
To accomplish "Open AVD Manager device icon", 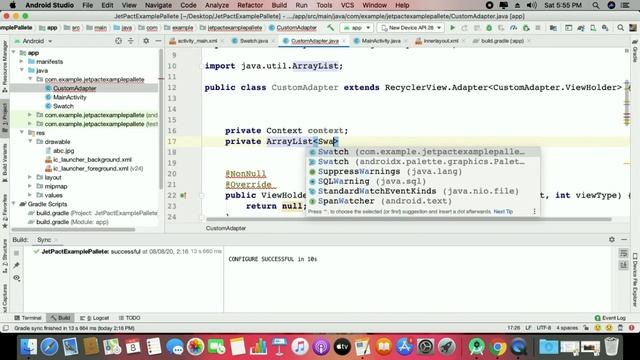I will coord(593,28).
